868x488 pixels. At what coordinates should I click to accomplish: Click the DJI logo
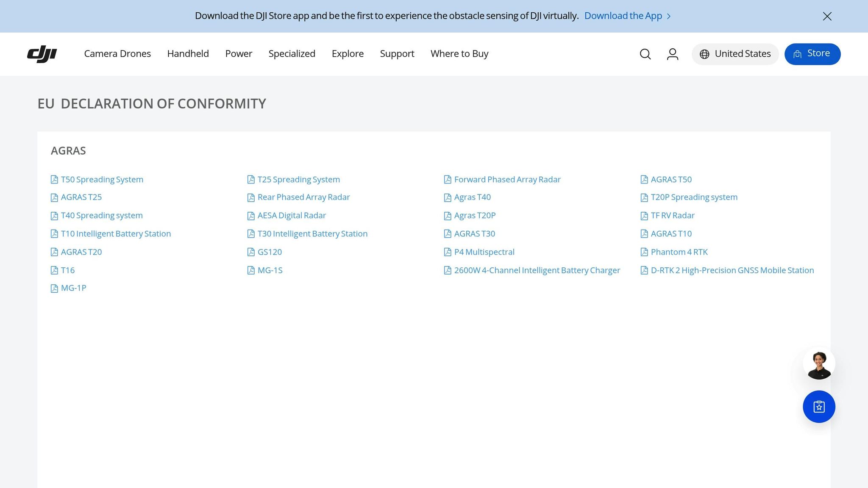coord(42,54)
